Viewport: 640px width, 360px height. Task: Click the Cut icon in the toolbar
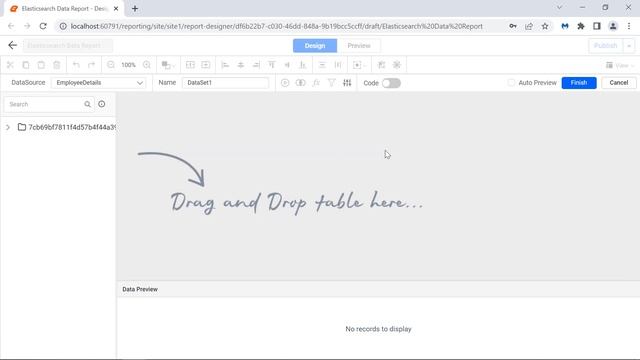point(10,65)
